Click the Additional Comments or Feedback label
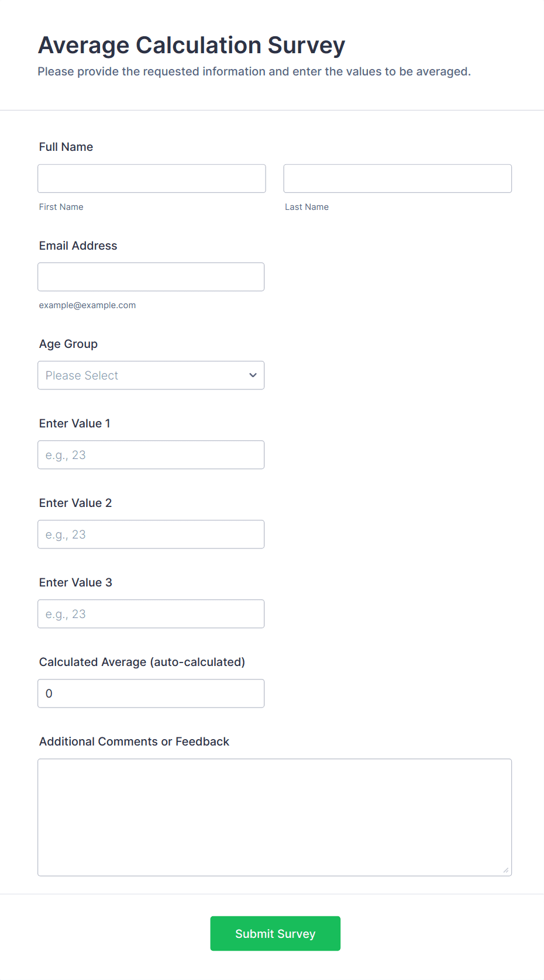 [x=134, y=741]
